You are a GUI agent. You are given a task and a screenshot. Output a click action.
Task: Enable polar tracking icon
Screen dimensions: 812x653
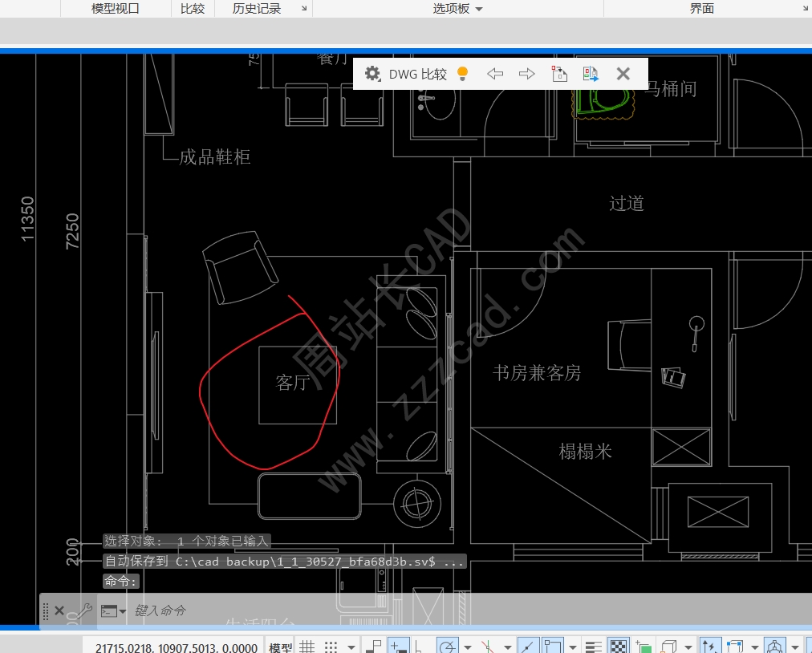click(x=448, y=647)
